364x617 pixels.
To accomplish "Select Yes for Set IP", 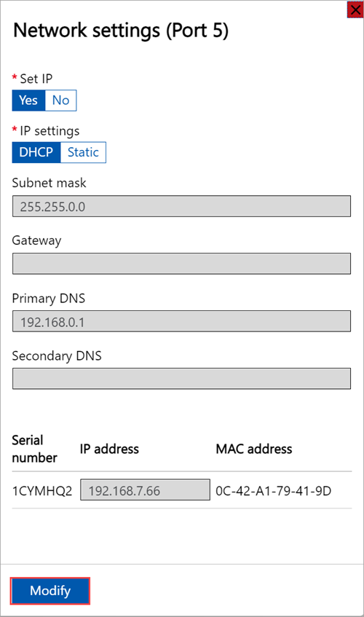I will (28, 101).
